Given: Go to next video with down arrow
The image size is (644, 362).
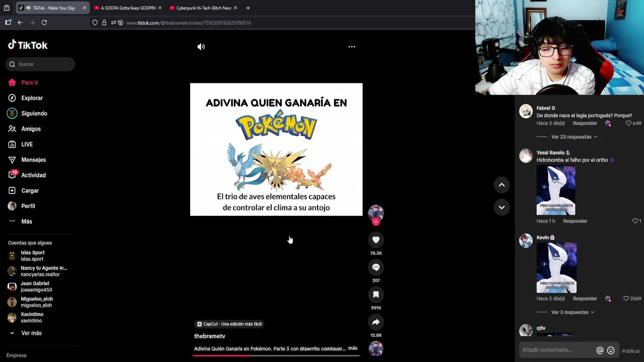Looking at the screenshot, I should click(x=502, y=207).
